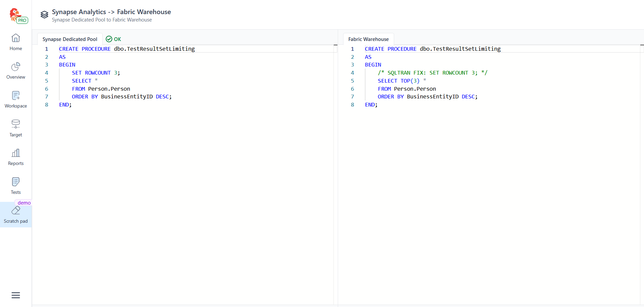The height and width of the screenshot is (307, 644).
Task: Click the demo label above Scratch pad
Action: coord(24,203)
